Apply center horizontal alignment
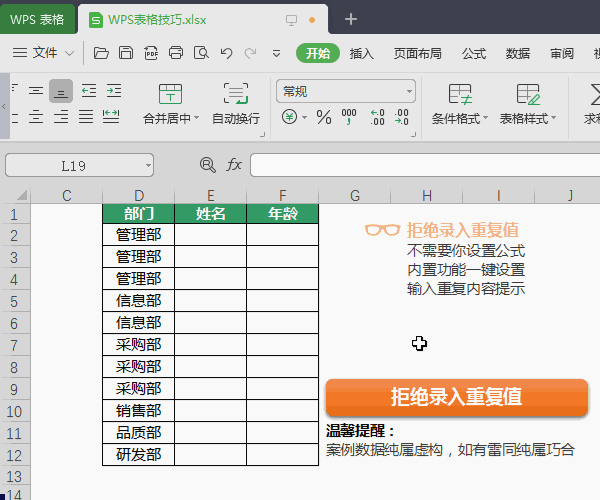 coord(36,116)
